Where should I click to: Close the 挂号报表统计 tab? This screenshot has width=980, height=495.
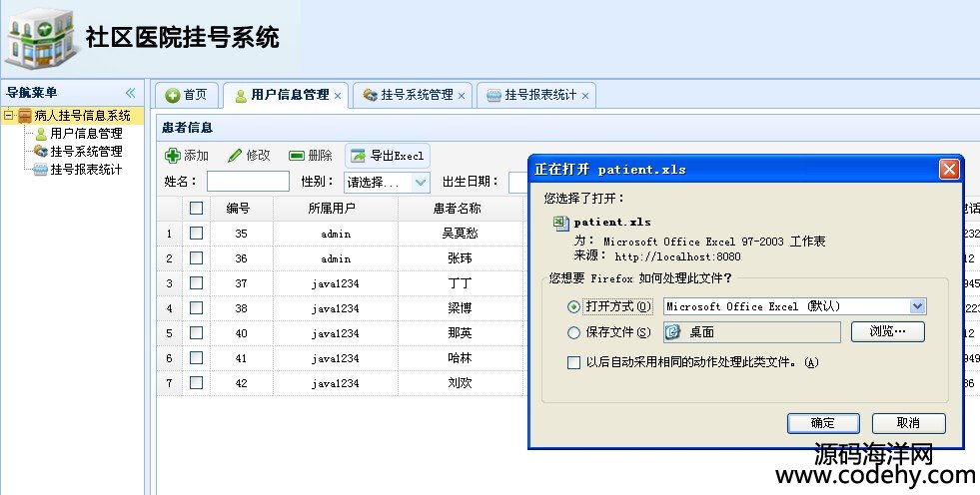[x=585, y=96]
